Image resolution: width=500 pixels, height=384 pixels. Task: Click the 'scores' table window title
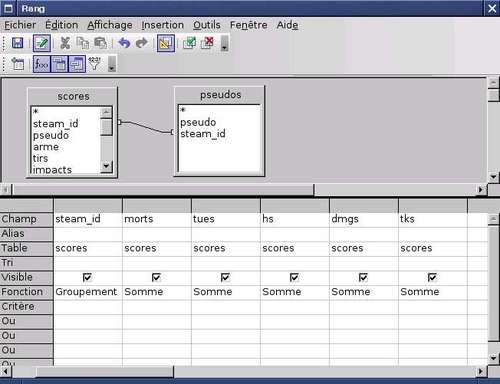point(73,97)
